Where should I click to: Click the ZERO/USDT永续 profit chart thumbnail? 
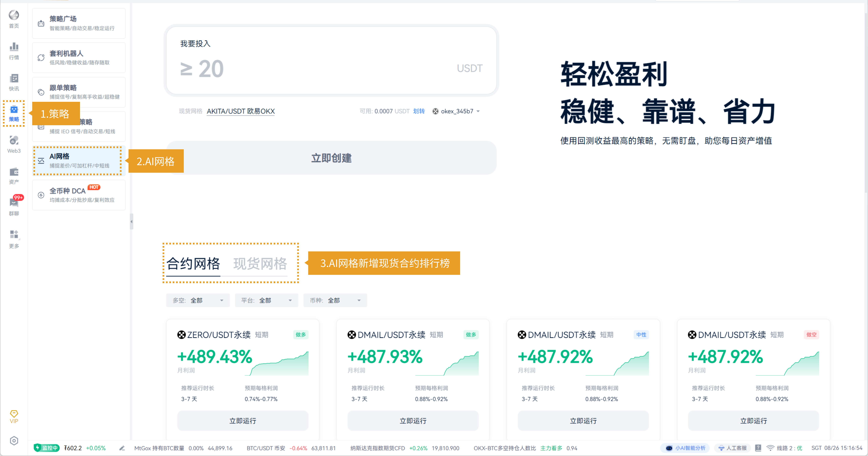click(277, 363)
